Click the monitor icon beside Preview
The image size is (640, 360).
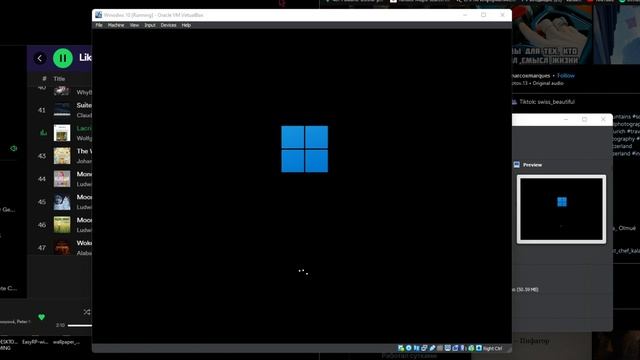tap(516, 164)
